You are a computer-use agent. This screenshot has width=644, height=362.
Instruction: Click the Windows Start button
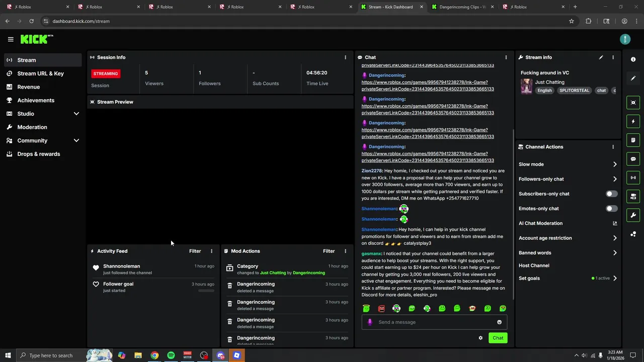pos(8,355)
